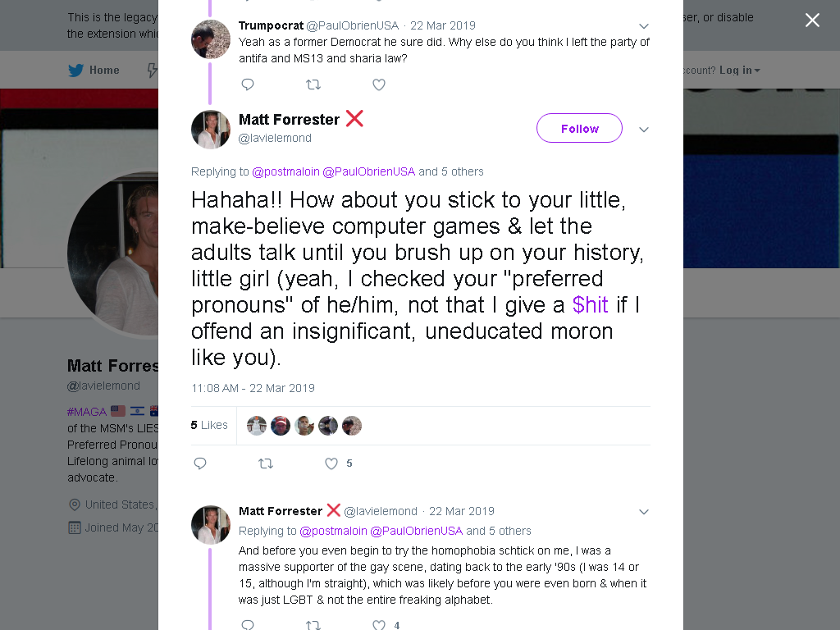Open first liker's avatar thumbnail
This screenshot has width=840, height=630.
pos(257,426)
